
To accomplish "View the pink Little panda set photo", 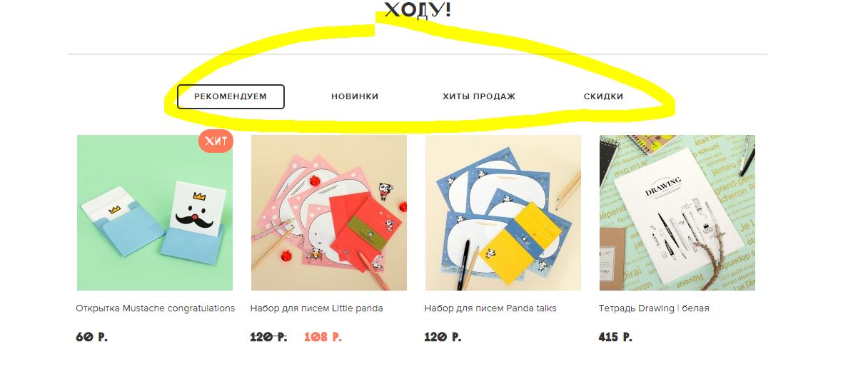I will (x=329, y=213).
